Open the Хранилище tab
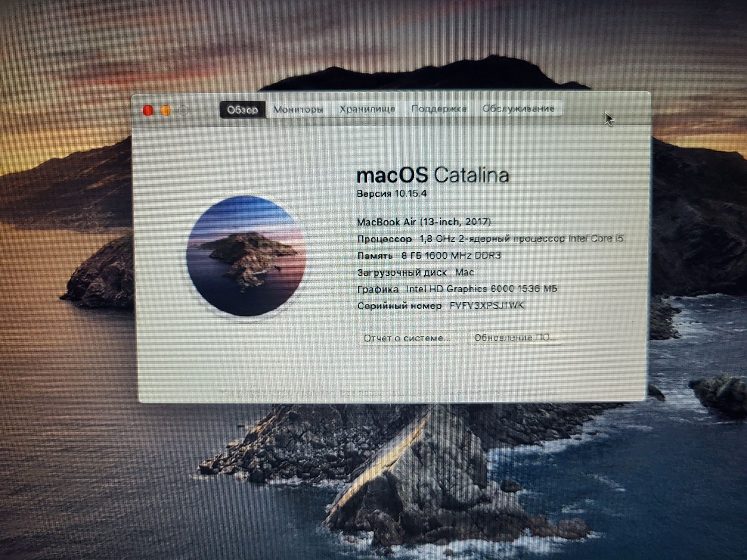This screenshot has height=560, width=747. point(368,109)
